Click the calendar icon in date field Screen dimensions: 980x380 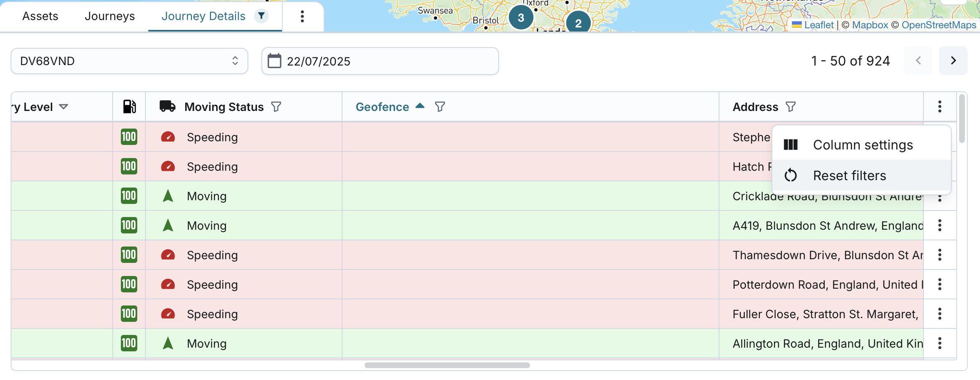click(274, 61)
